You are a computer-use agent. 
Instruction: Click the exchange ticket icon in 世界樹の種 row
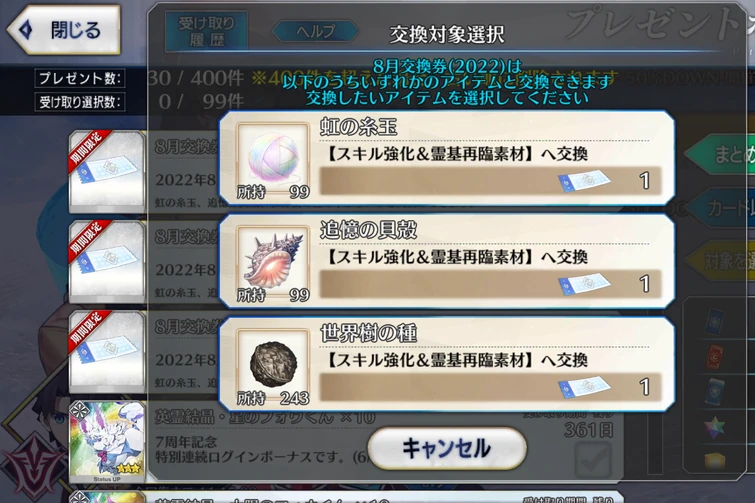tap(584, 387)
